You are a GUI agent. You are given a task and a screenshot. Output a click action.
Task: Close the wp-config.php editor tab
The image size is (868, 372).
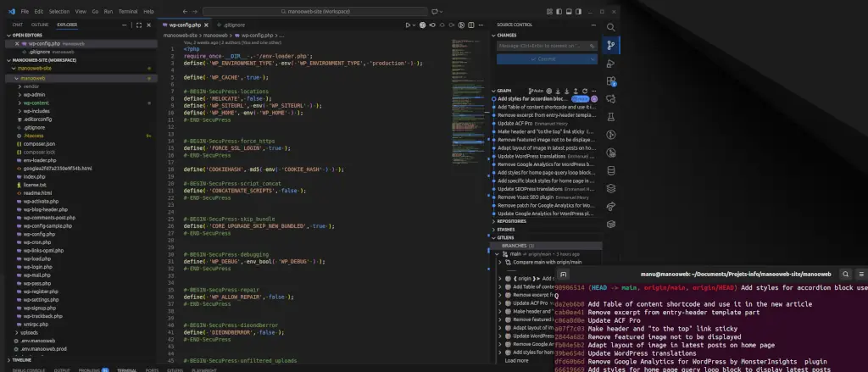[207, 25]
